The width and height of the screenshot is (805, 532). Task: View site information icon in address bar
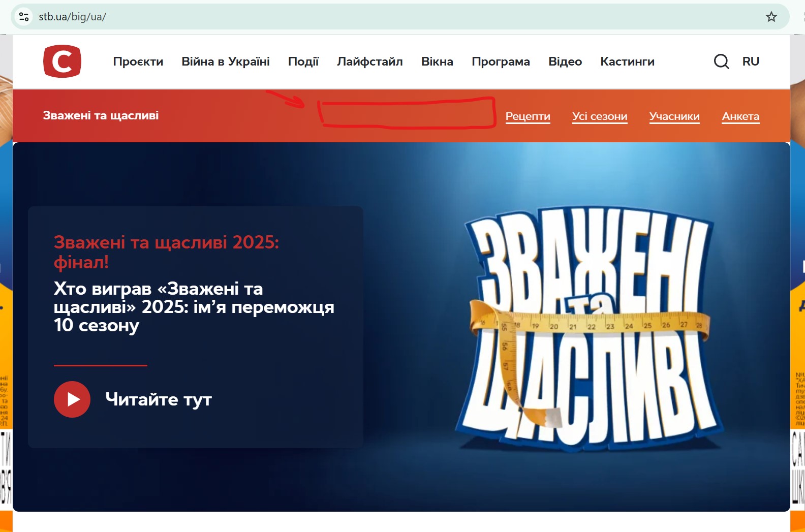click(24, 17)
